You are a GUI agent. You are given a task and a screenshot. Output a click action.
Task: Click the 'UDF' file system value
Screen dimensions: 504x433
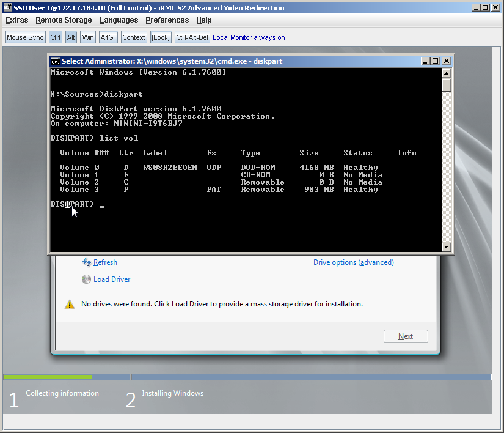tap(214, 168)
